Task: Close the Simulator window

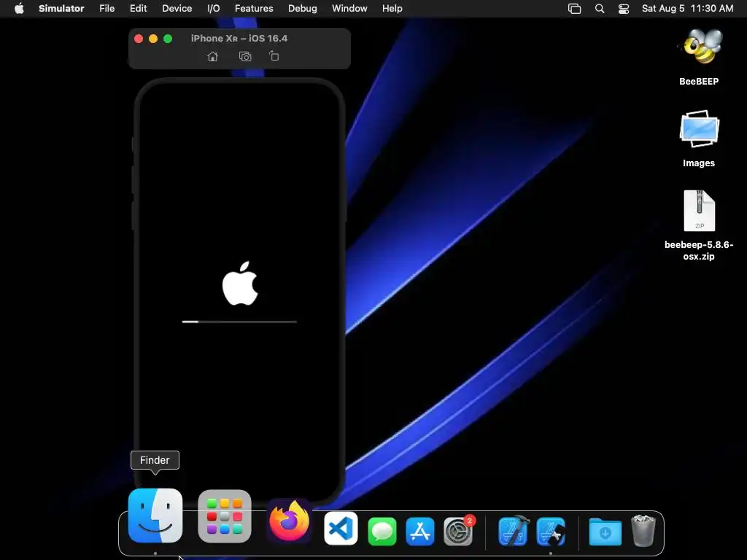Action: (139, 39)
